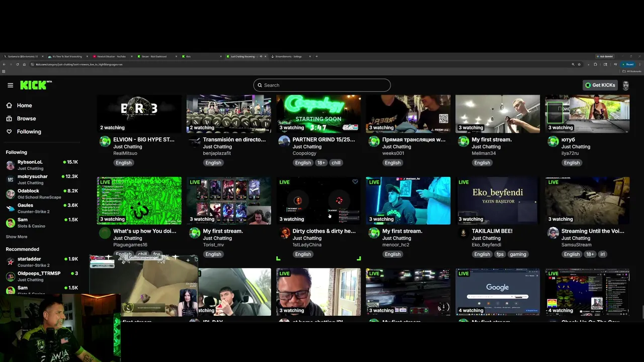Click Ask Gemini button
Viewport: 644px width, 362px height.
[x=606, y=56]
